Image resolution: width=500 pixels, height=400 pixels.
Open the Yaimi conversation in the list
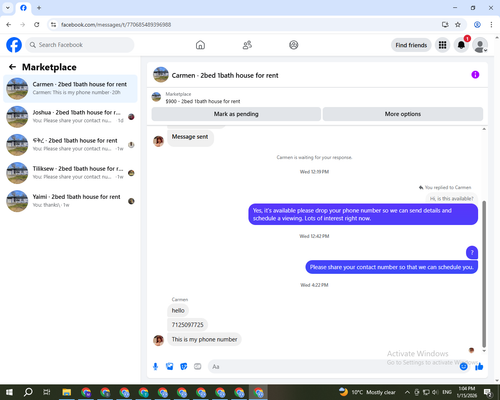[x=70, y=201]
